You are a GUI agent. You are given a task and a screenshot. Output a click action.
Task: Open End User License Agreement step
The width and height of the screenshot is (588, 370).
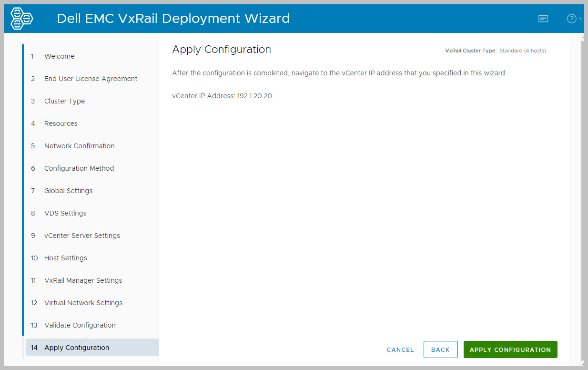point(91,79)
